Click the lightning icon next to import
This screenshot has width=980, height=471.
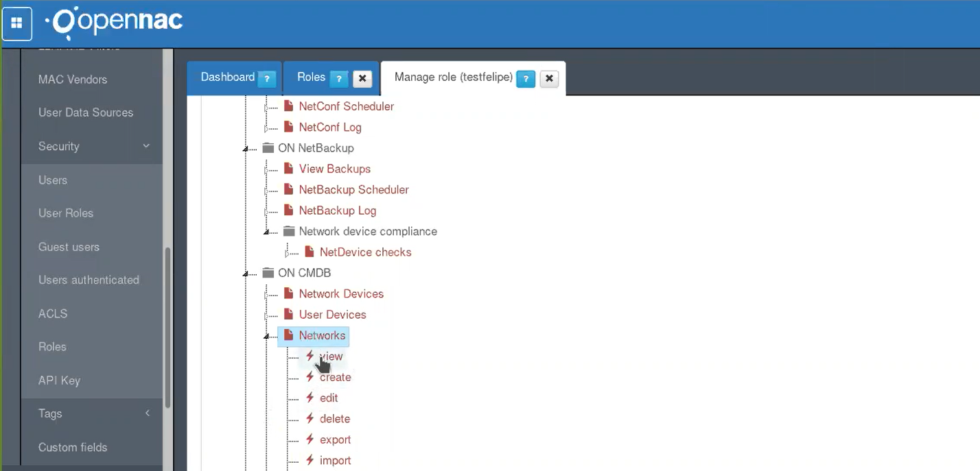(x=310, y=460)
